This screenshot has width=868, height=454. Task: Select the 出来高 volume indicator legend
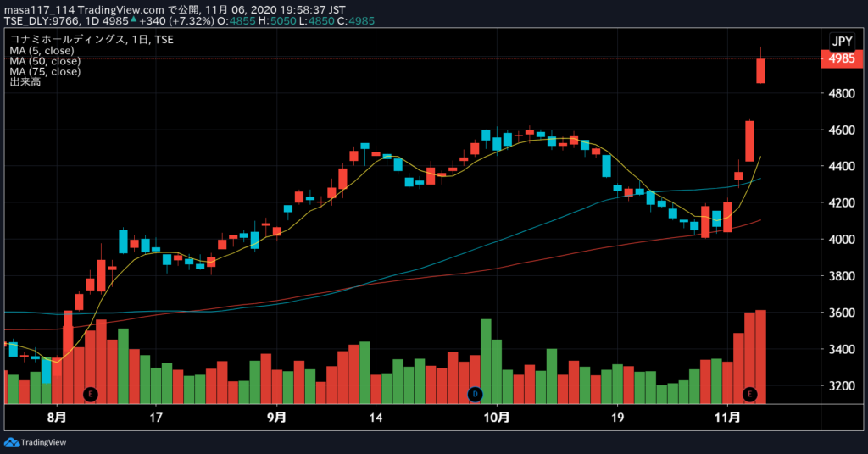[x=25, y=82]
